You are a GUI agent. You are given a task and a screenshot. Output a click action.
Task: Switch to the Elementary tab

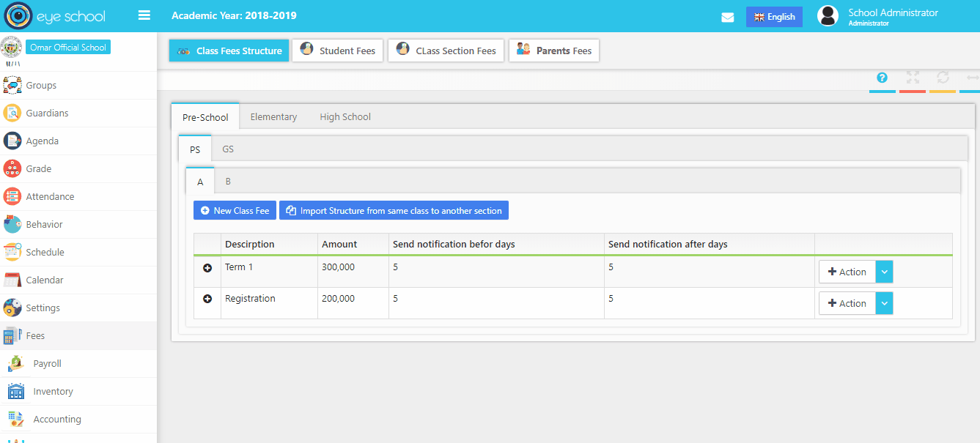click(x=273, y=117)
